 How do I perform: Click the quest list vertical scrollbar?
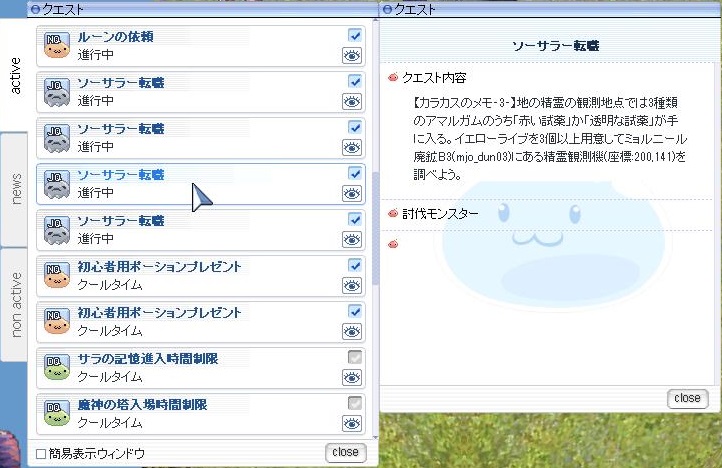coord(374,228)
